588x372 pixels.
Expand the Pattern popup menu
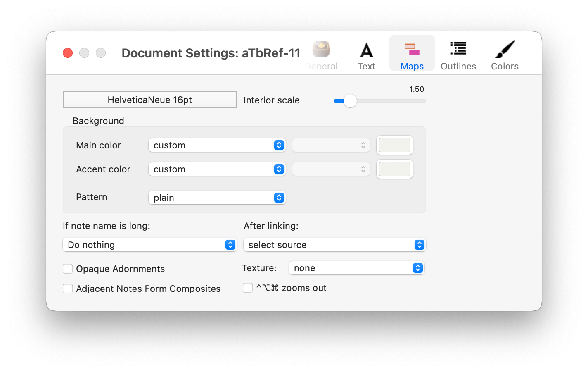coord(217,198)
